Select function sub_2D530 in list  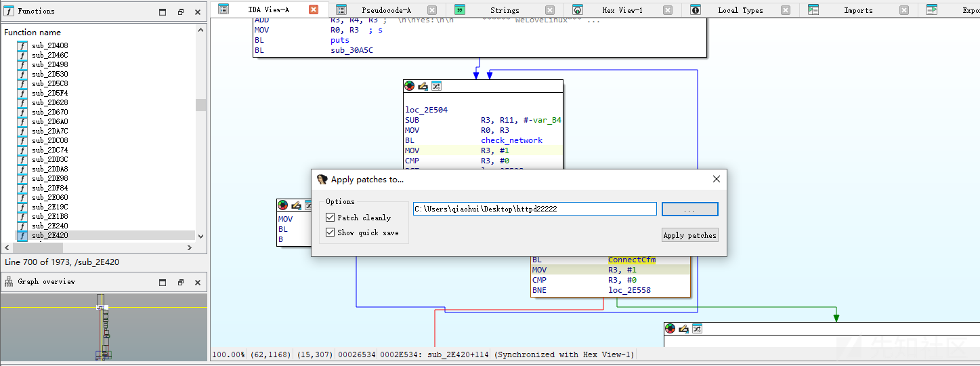[x=49, y=74]
